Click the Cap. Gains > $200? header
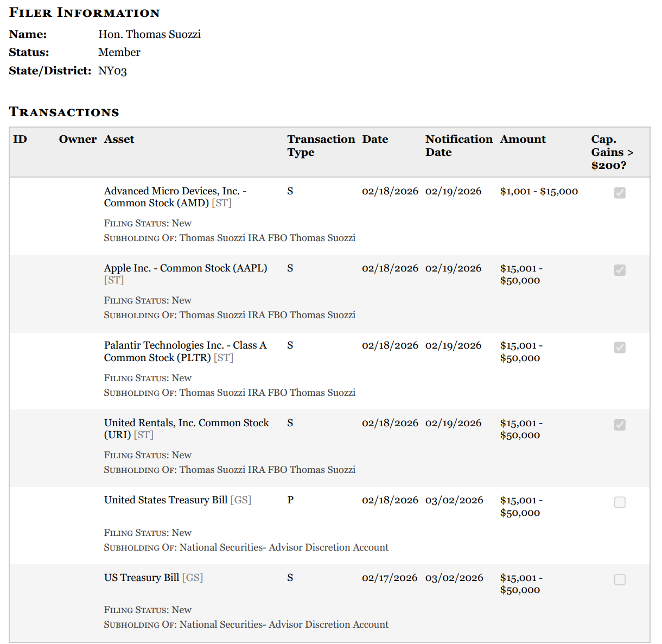Viewport: 662px width, 644px height. coord(612,152)
